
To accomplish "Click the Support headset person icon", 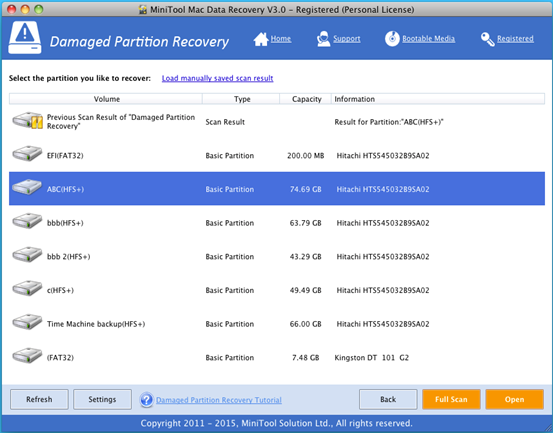I will tap(323, 39).
